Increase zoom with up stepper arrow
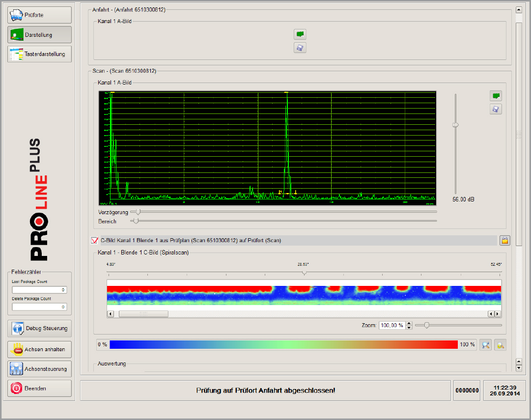The height and width of the screenshot is (420, 531). (x=409, y=323)
